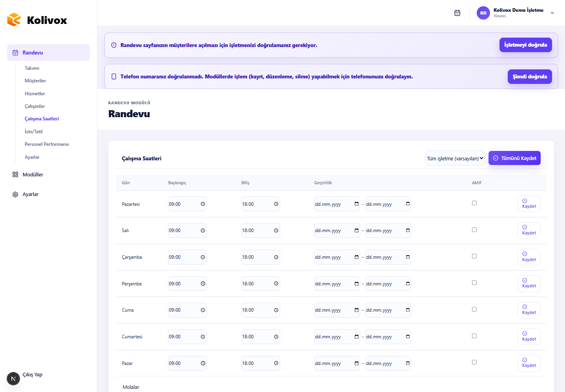Image resolution: width=565 pixels, height=392 pixels.
Task: Open the clock picker for Çarşamba start time
Action: pos(203,257)
